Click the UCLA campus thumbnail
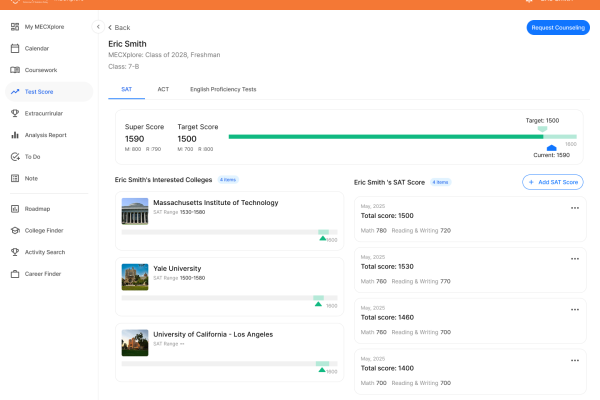This screenshot has height=400, width=600. [x=135, y=343]
